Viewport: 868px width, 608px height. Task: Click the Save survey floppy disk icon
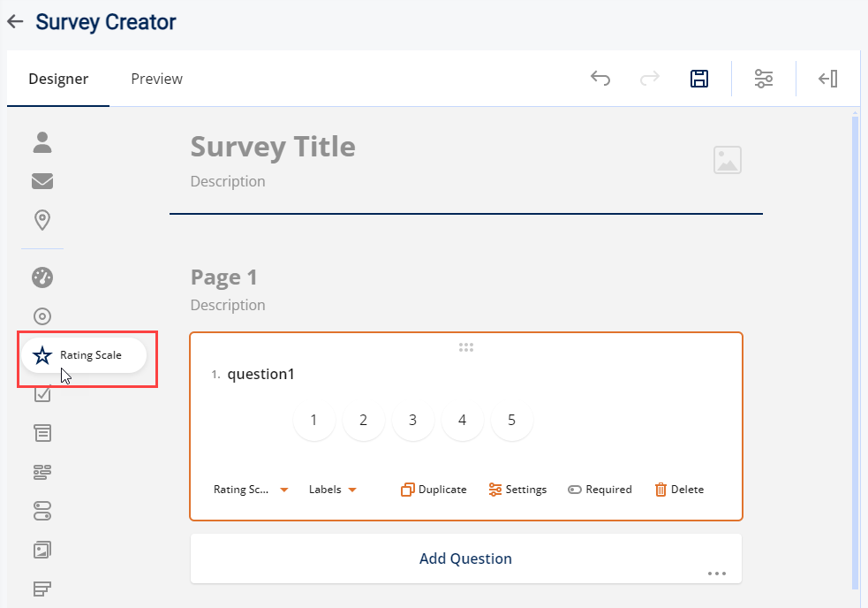pyautogui.click(x=699, y=79)
